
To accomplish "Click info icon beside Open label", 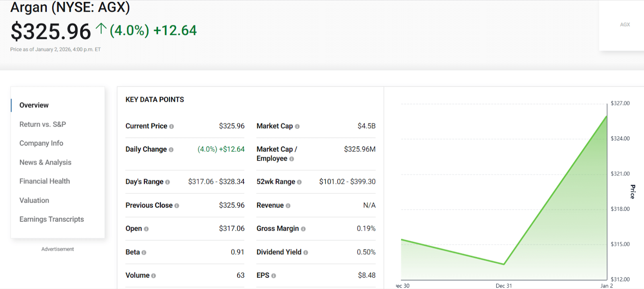I will pyautogui.click(x=146, y=229).
